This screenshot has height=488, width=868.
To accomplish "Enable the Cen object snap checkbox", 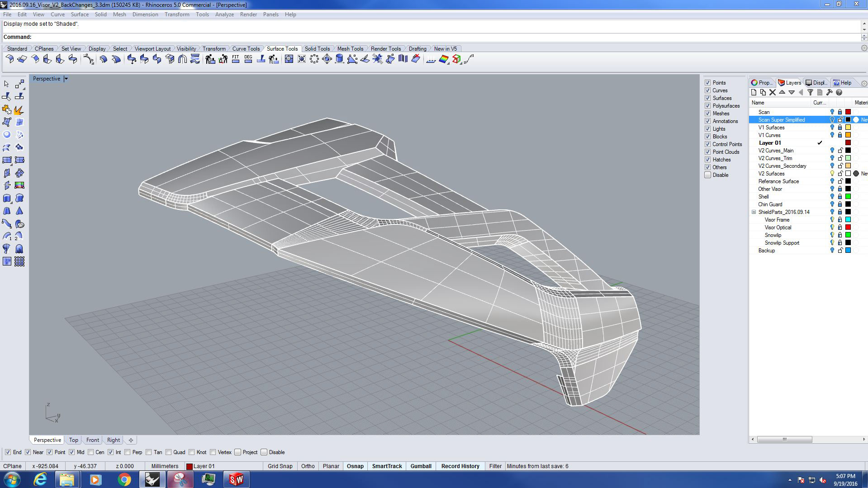I will (x=91, y=452).
